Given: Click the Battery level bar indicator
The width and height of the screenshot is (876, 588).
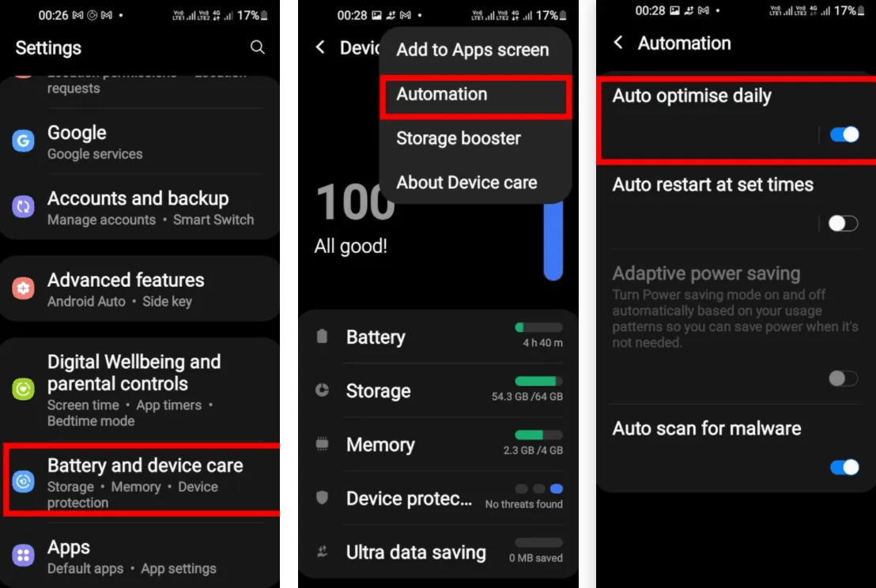Looking at the screenshot, I should [538, 327].
